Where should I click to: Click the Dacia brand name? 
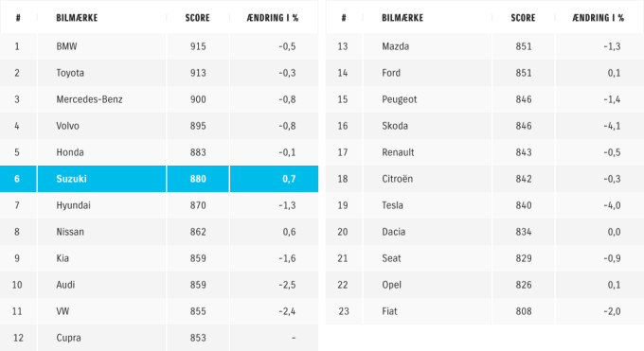(393, 232)
